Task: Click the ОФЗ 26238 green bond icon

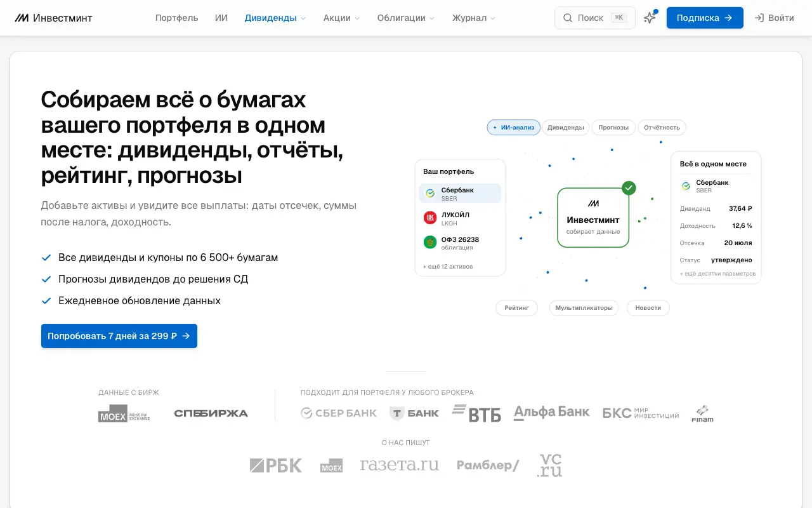Action: coord(430,243)
